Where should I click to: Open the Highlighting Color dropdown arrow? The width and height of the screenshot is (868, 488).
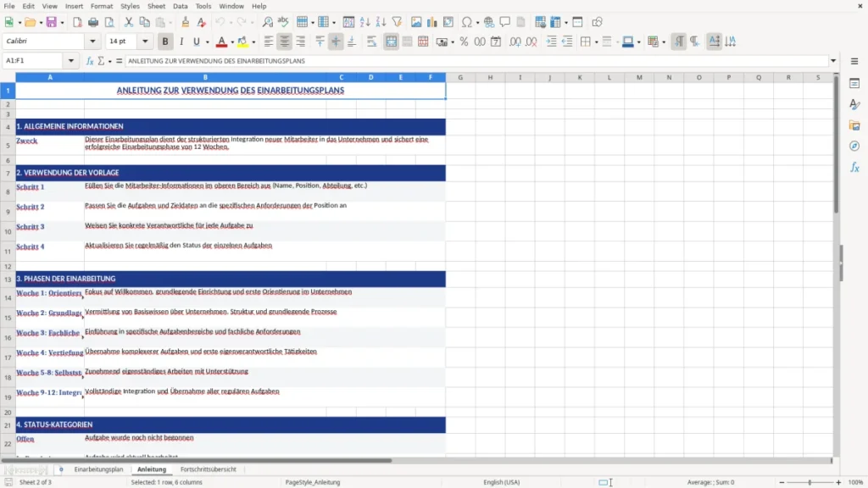(253, 42)
